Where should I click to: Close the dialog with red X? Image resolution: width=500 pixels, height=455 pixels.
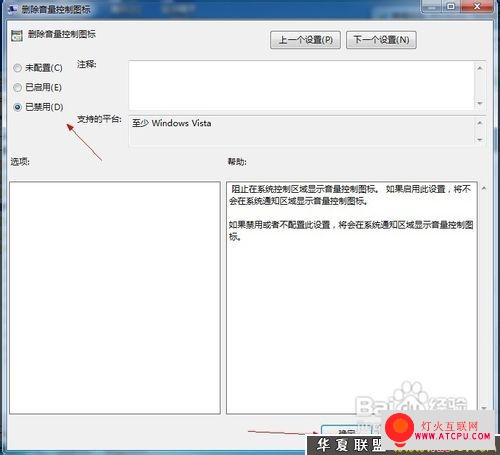(477, 6)
